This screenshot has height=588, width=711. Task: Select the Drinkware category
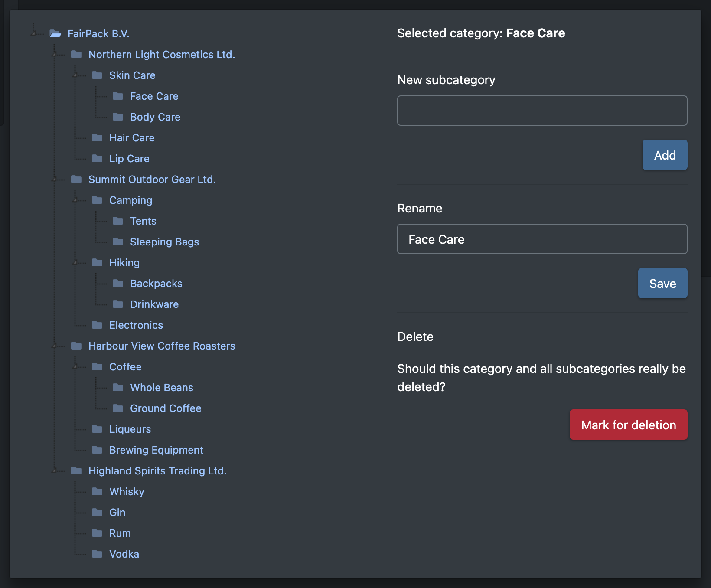tap(154, 304)
